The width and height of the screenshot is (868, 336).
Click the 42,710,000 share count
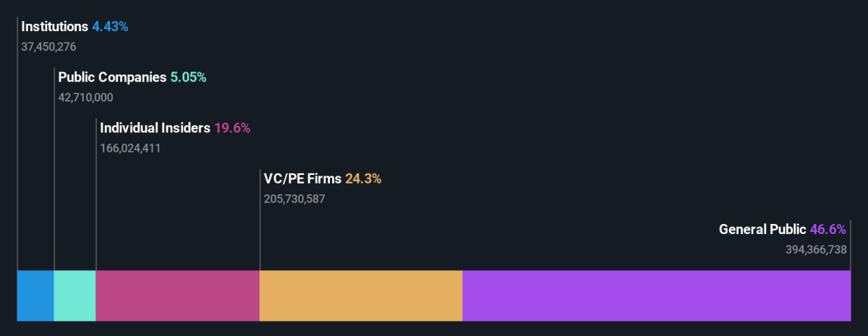pos(85,98)
